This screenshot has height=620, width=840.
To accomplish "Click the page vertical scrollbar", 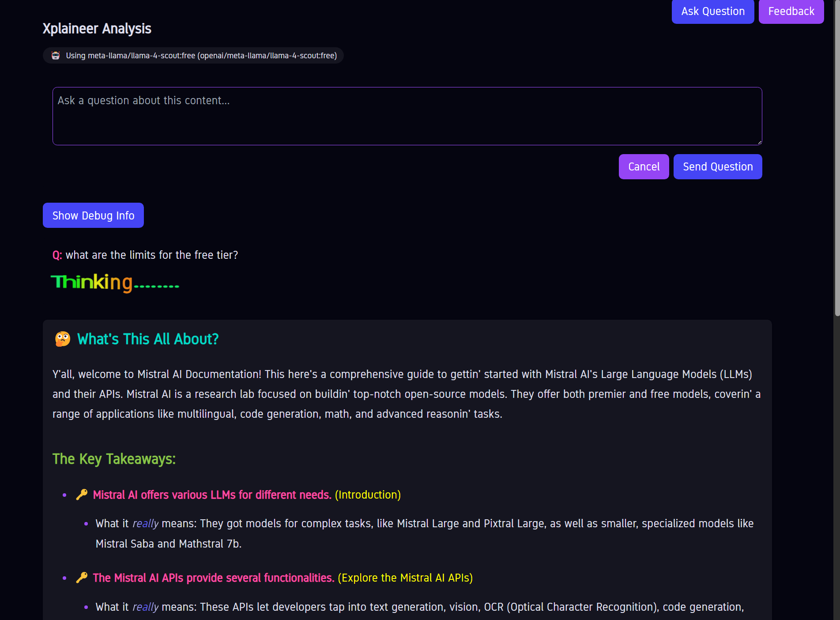I will (837, 159).
